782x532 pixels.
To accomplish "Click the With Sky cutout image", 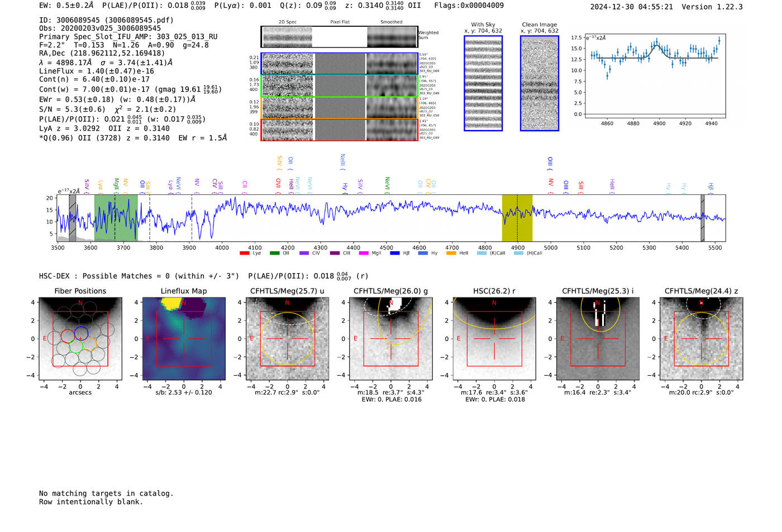I will pyautogui.click(x=483, y=83).
